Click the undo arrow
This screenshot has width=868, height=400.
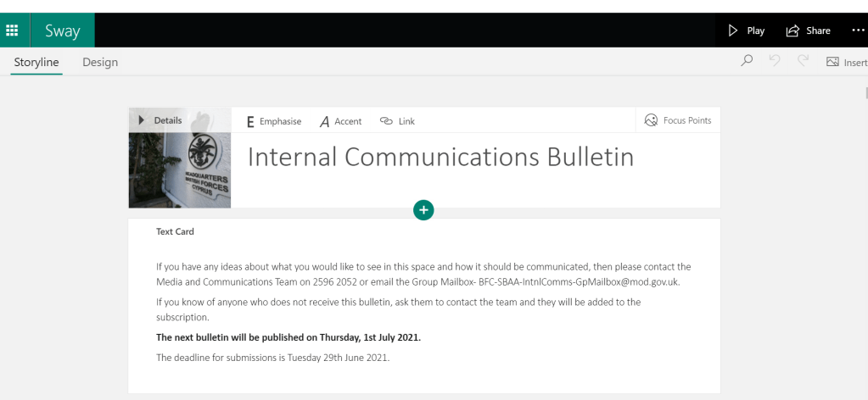click(774, 62)
